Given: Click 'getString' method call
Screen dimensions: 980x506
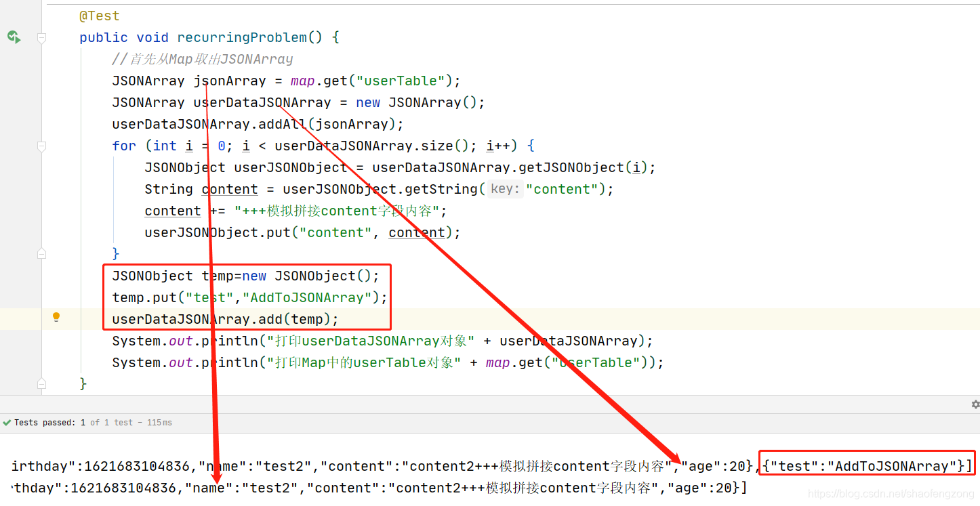Looking at the screenshot, I should 446,189.
